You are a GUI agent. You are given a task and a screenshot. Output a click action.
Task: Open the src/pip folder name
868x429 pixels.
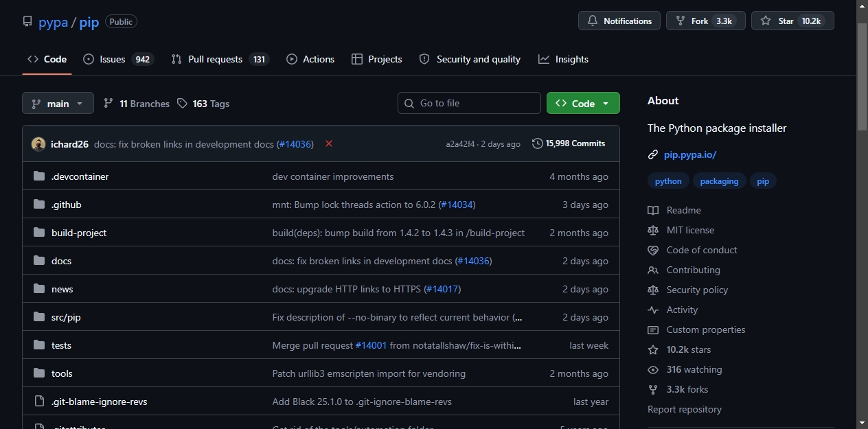coord(66,317)
